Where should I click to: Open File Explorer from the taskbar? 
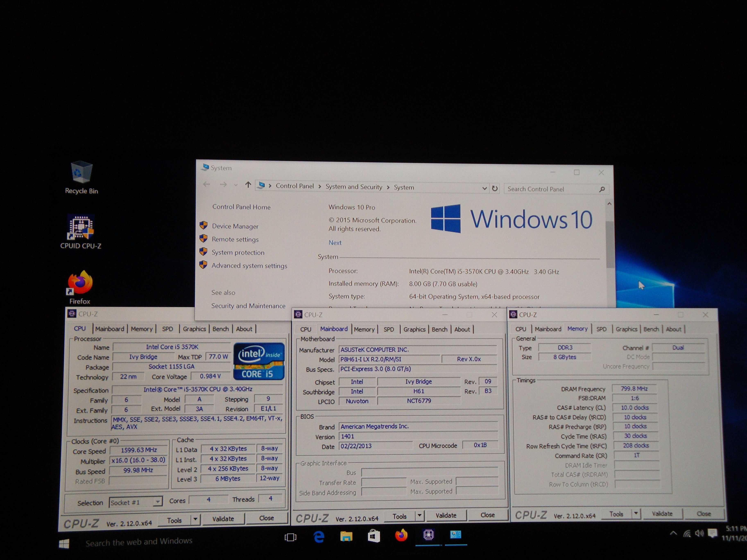point(346,536)
